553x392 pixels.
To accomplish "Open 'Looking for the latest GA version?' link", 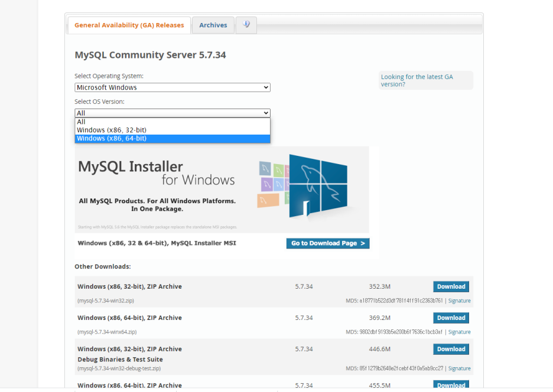I will click(x=417, y=80).
